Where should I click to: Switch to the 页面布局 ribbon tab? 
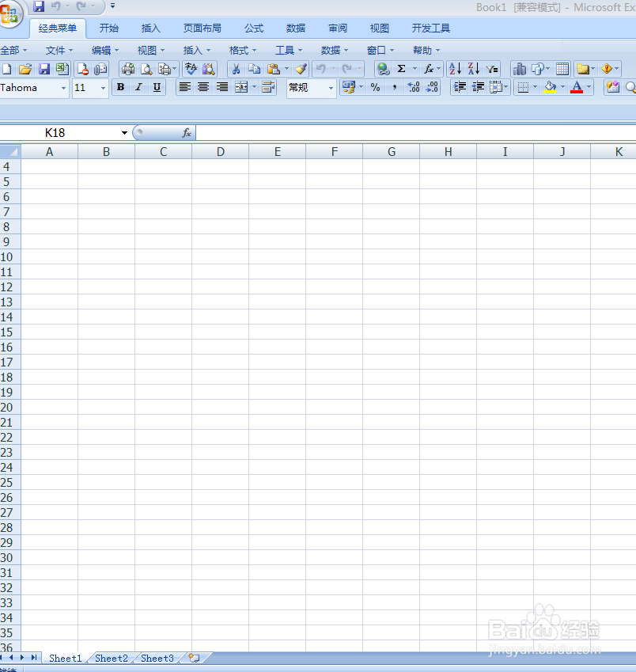coord(203,28)
